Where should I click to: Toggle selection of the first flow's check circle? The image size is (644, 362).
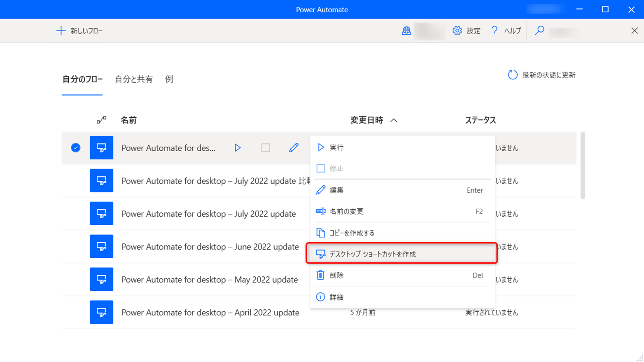point(75,148)
